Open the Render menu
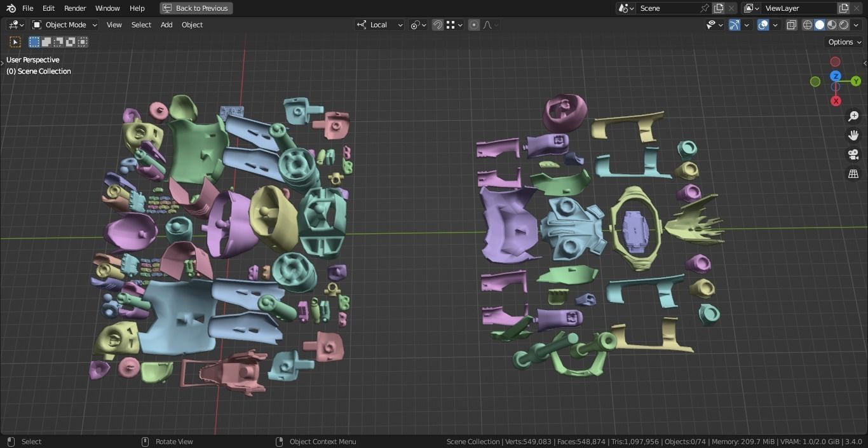868x448 pixels. (x=75, y=8)
